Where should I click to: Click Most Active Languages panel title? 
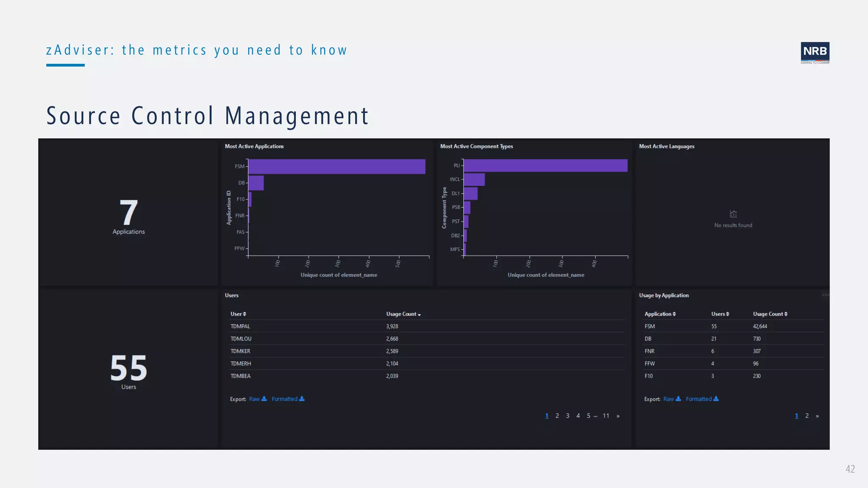tap(667, 146)
